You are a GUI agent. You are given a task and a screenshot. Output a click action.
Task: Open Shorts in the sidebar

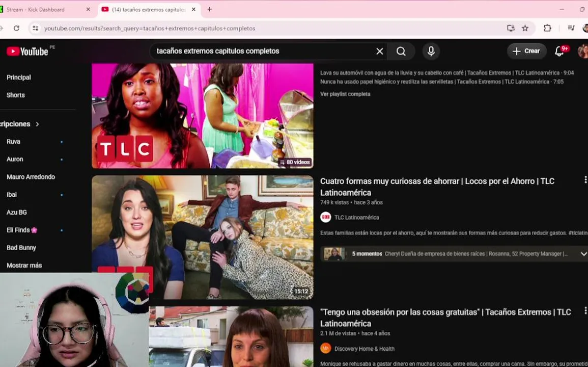[x=16, y=95]
